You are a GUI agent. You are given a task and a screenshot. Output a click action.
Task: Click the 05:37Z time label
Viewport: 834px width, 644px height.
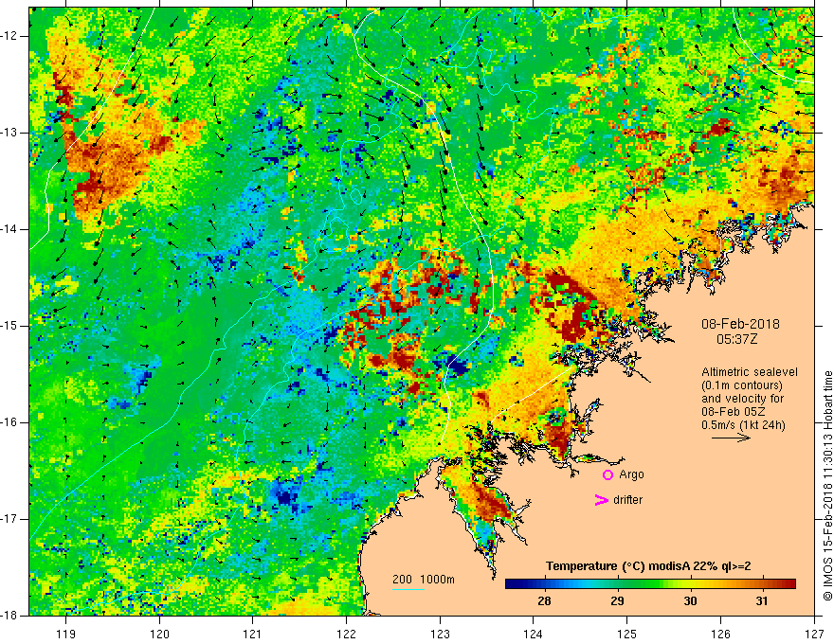coord(736,338)
